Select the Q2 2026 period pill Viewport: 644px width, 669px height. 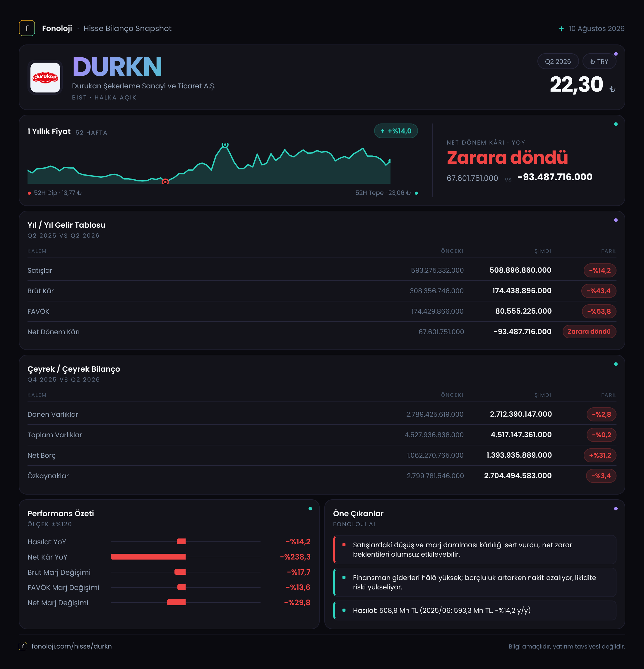[558, 61]
